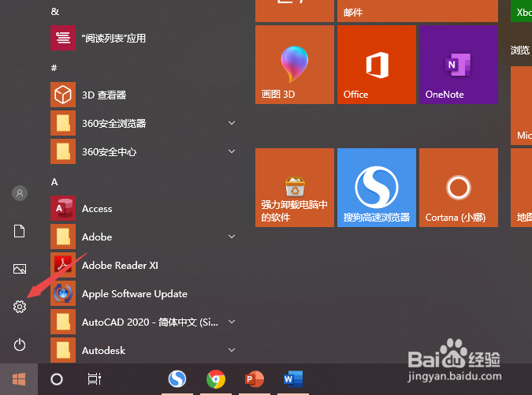Open the OneNote tile
This screenshot has height=395, width=532.
pyautogui.click(x=459, y=65)
